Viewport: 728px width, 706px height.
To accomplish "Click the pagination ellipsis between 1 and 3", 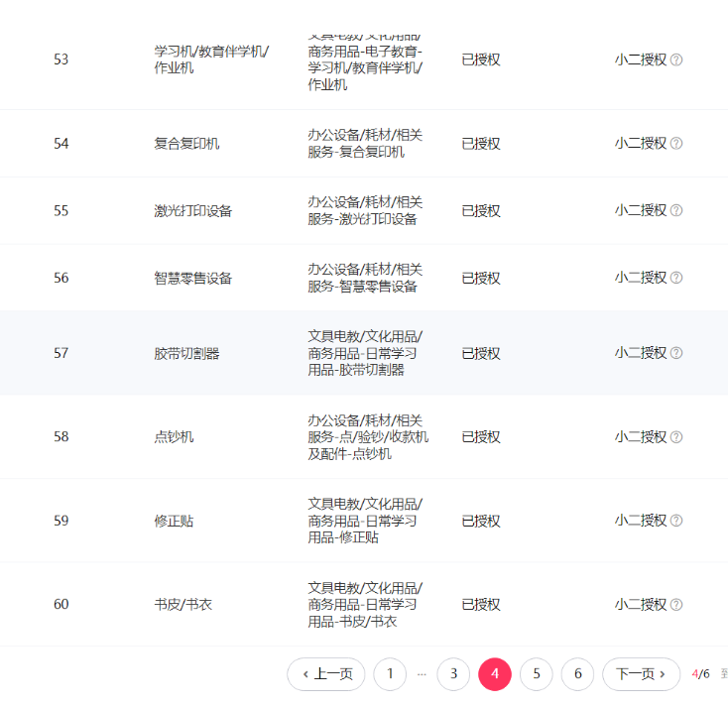I will click(x=422, y=674).
